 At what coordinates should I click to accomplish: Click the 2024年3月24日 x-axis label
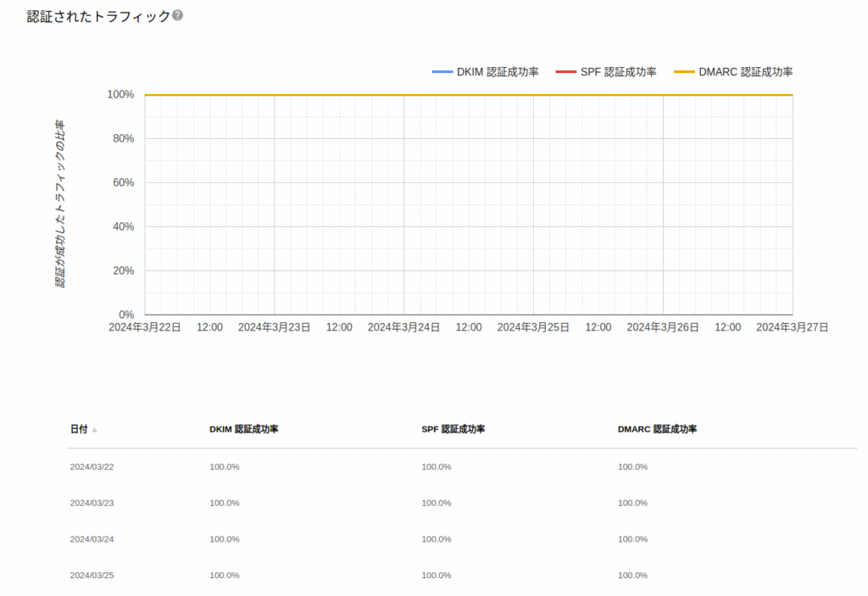[x=403, y=327]
